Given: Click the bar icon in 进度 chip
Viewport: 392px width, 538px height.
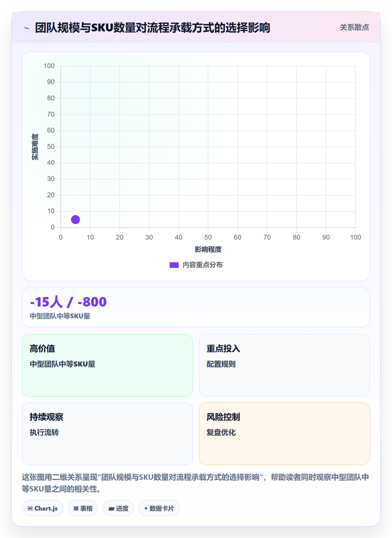Looking at the screenshot, I should coord(111,509).
